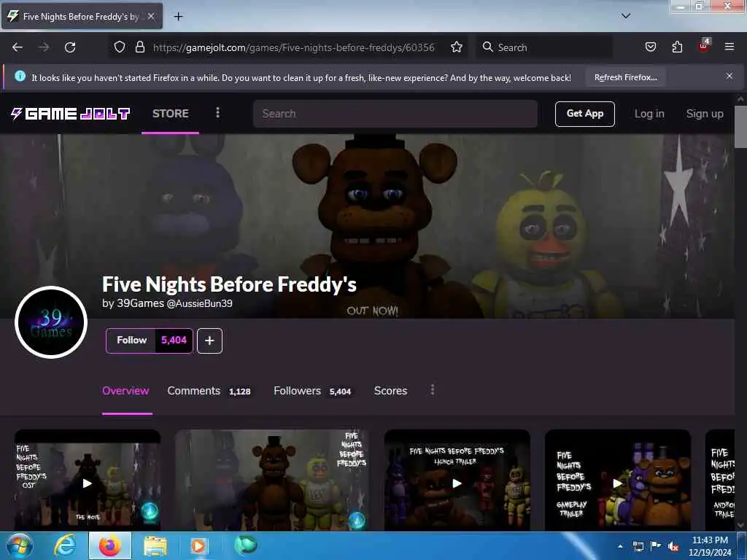Open the Windows Start button
The width and height of the screenshot is (747, 560).
(x=20, y=545)
